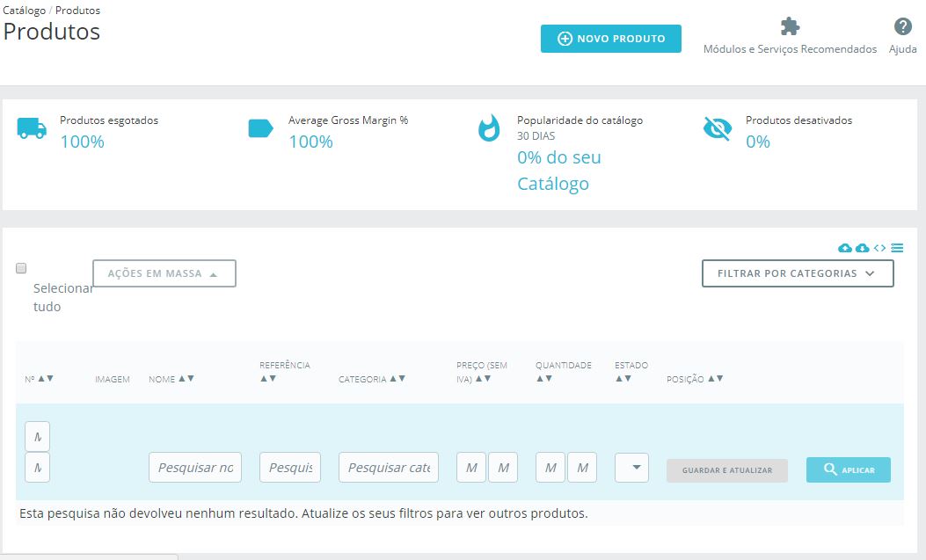Viewport: 926px width, 560px height.
Task: Click the '0% do seu Catálogo' value
Action: pyautogui.click(x=558, y=171)
